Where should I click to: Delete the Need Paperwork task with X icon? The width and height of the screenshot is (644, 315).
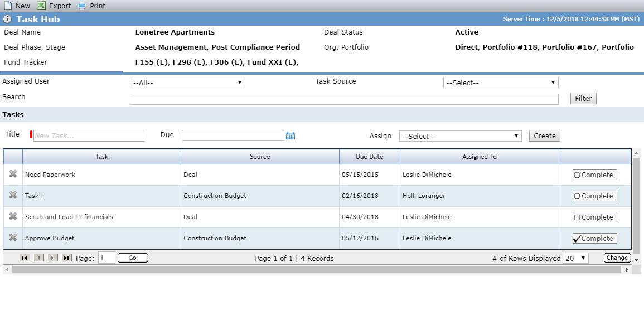pos(13,174)
